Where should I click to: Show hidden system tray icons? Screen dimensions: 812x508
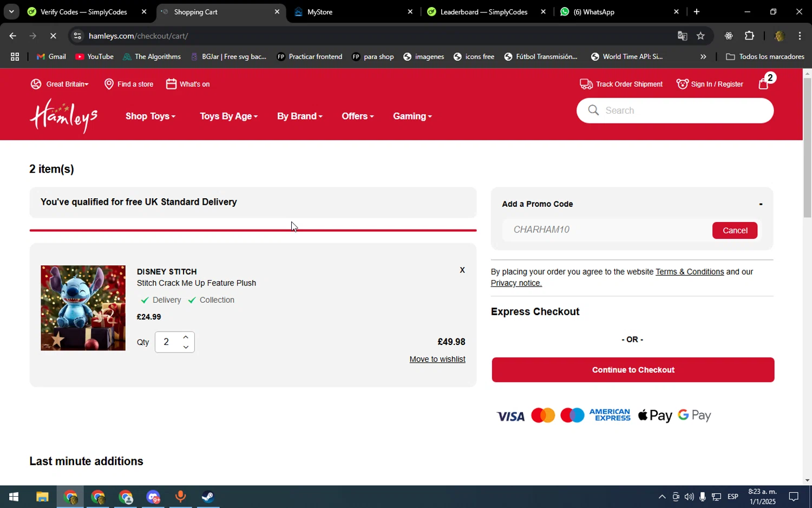click(662, 497)
